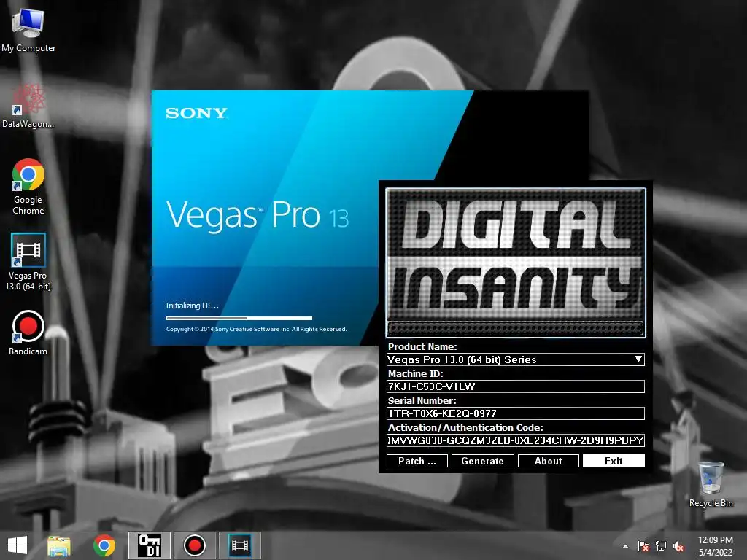Screen dimensions: 747x560
Task: Click the Patch ... button
Action: click(x=417, y=461)
